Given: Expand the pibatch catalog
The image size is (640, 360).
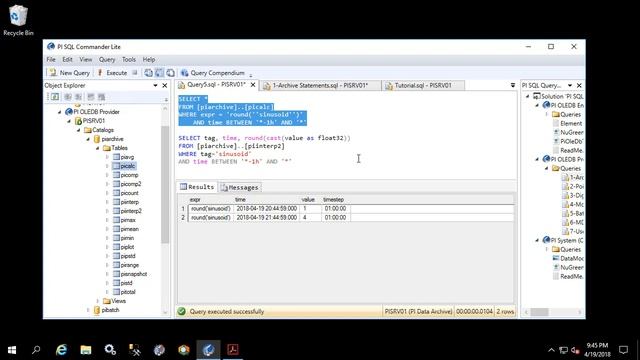Looking at the screenshot, I should pos(88,310).
